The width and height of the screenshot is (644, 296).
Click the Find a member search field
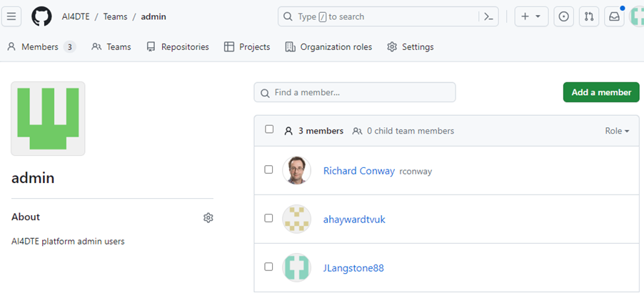(x=355, y=92)
